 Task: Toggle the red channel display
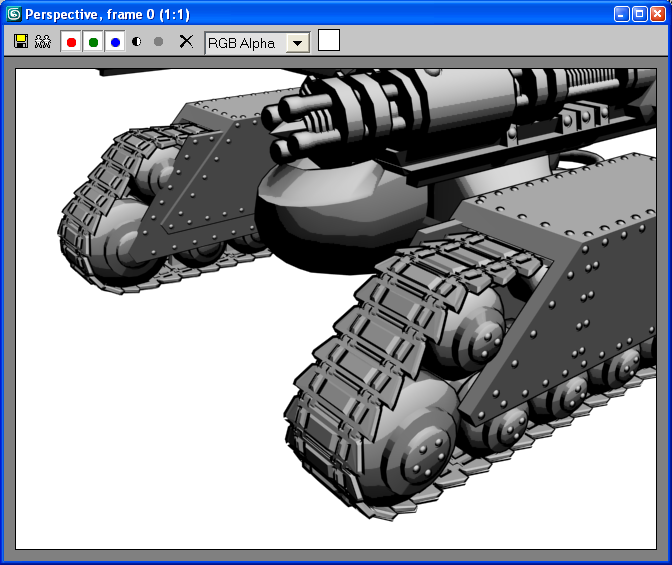71,42
